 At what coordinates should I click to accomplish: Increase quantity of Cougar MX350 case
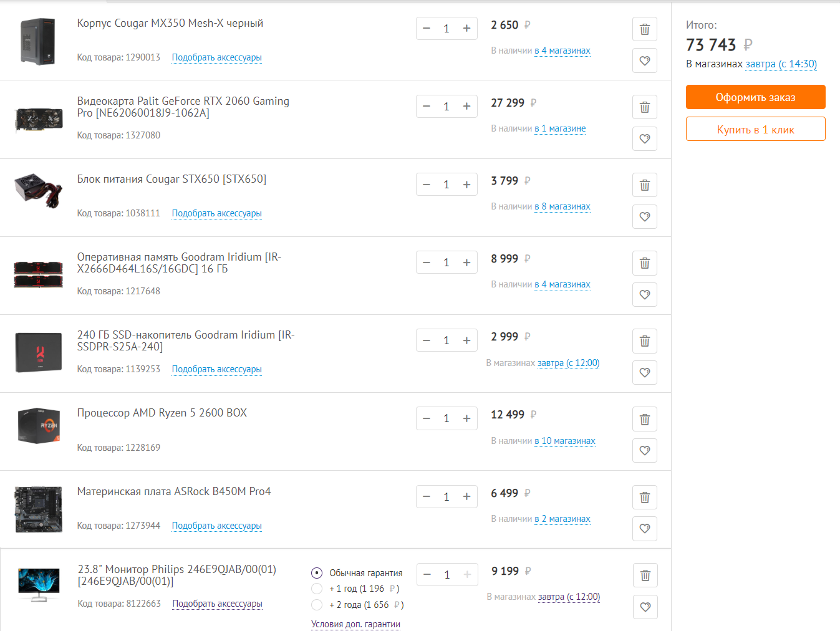coord(466,29)
